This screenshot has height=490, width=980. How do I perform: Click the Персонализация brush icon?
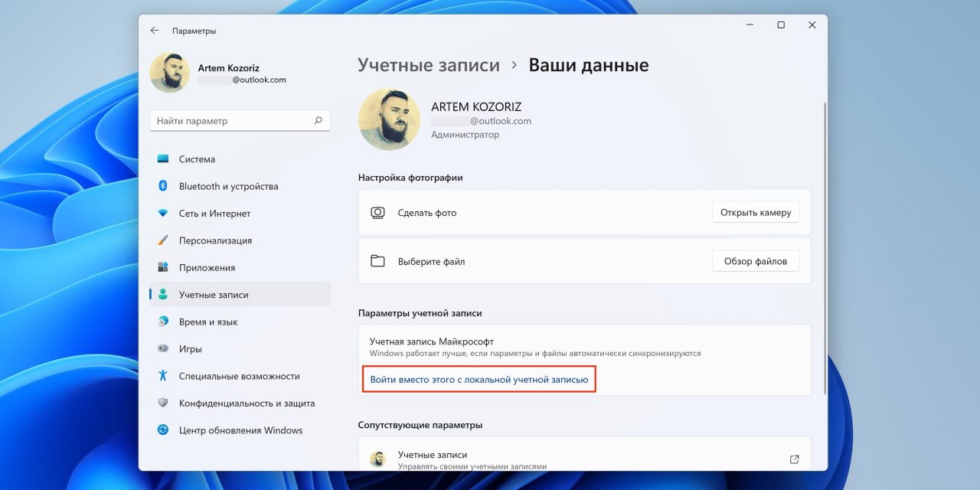(163, 240)
